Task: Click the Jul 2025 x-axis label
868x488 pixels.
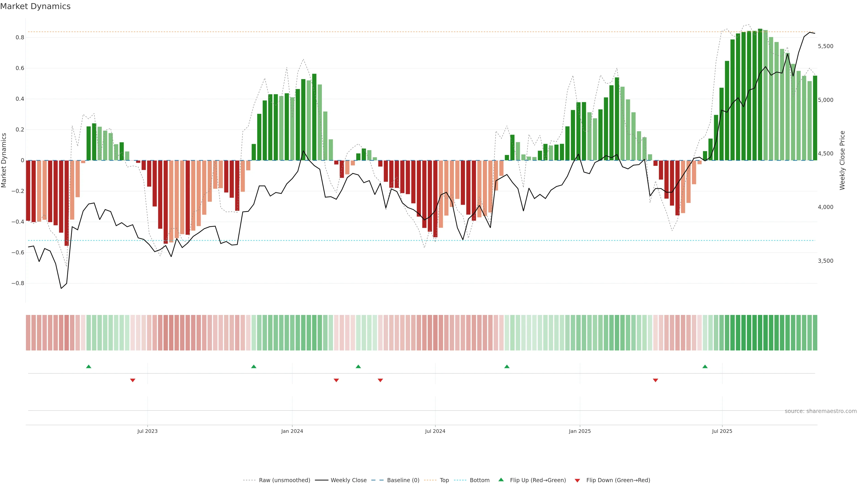Action: point(722,431)
